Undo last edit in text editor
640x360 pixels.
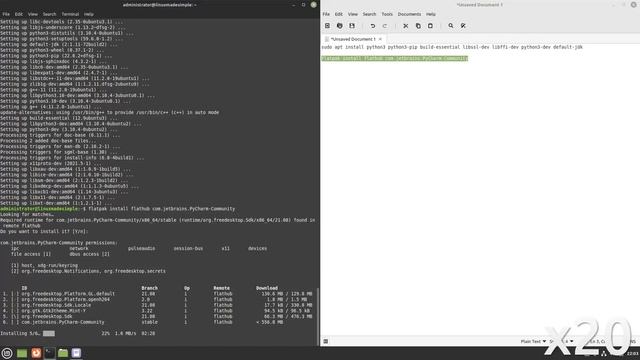(373, 26)
